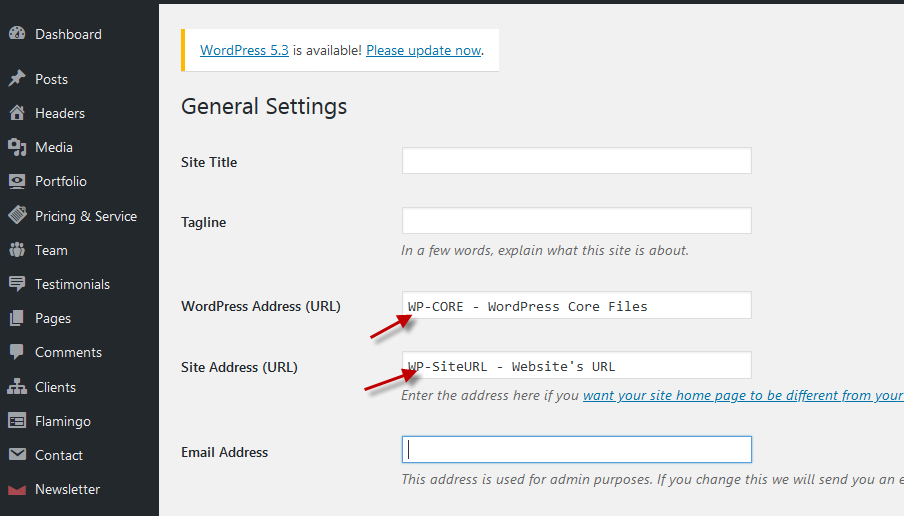
Task: Select the Flamingo menu label
Action: tap(63, 421)
